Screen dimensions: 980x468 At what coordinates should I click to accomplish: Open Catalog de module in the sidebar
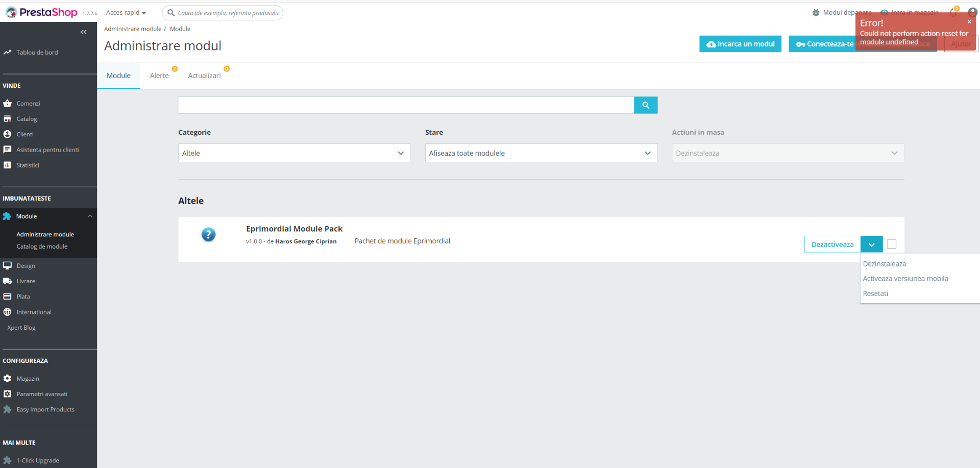click(42, 247)
